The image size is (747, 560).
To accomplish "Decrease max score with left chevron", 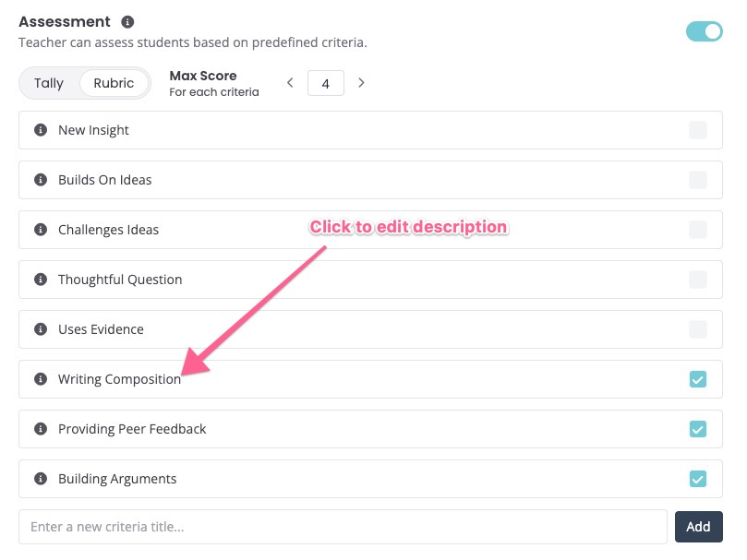I will coord(290,83).
